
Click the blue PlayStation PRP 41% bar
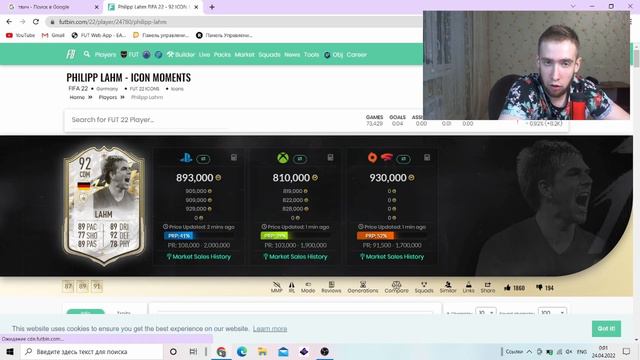click(x=178, y=236)
